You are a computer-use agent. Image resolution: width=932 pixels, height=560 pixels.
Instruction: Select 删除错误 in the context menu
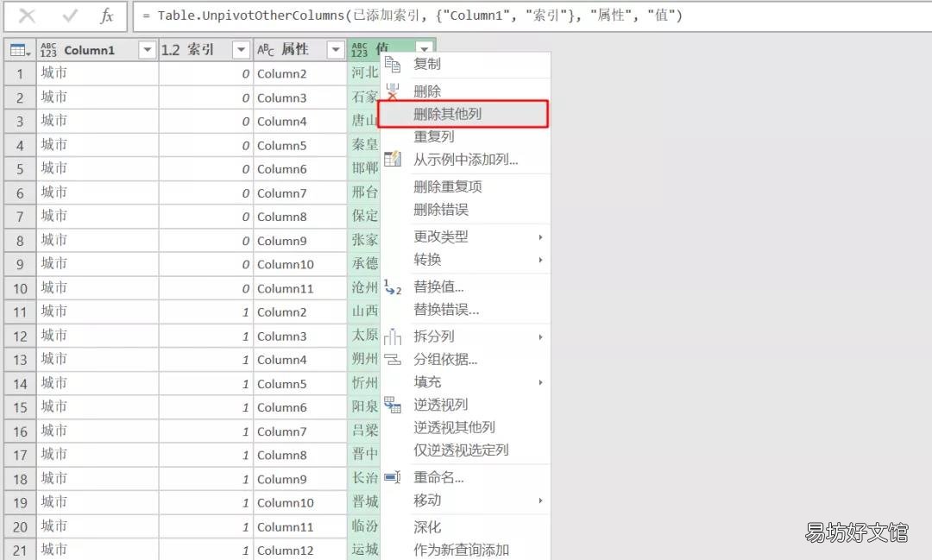[440, 210]
